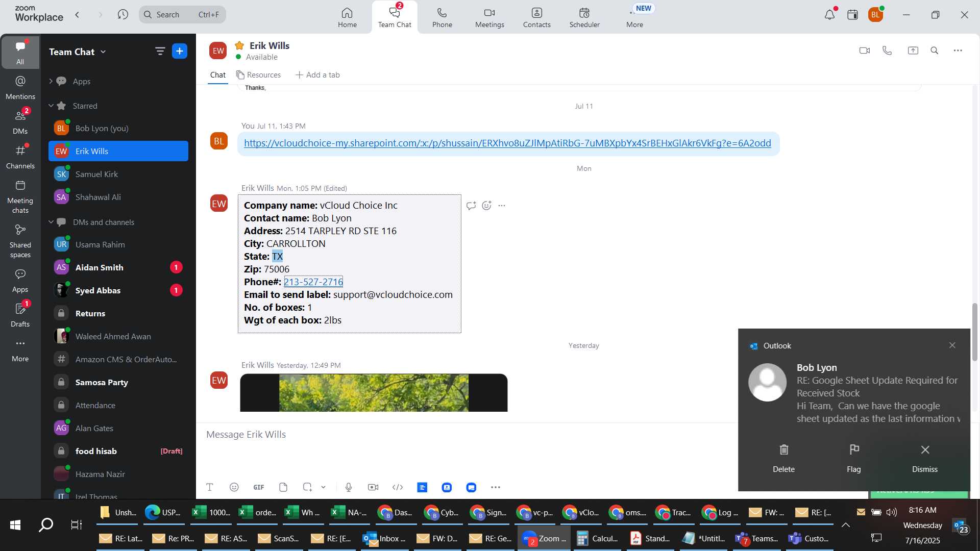Go back with the navigation arrow
Image resolution: width=980 pixels, height=551 pixels.
click(78, 14)
